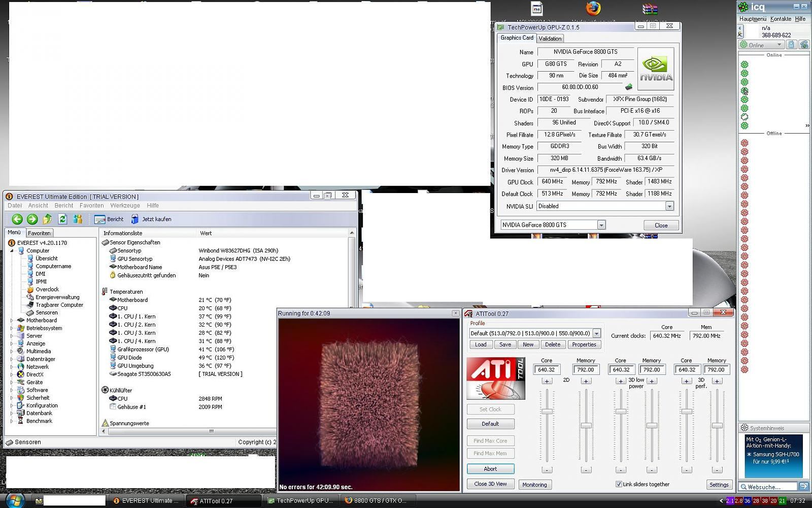812x508 pixels.
Task: Click the EVEREST up-one-level folder icon
Action: click(x=47, y=219)
